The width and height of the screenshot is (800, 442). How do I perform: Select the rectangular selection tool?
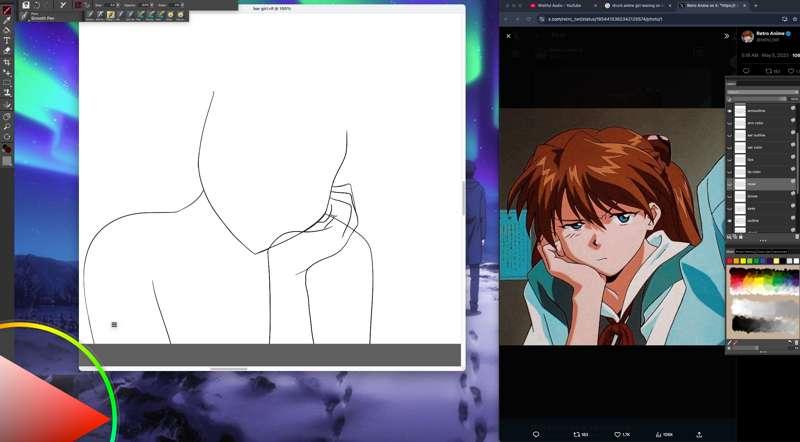pos(7,83)
